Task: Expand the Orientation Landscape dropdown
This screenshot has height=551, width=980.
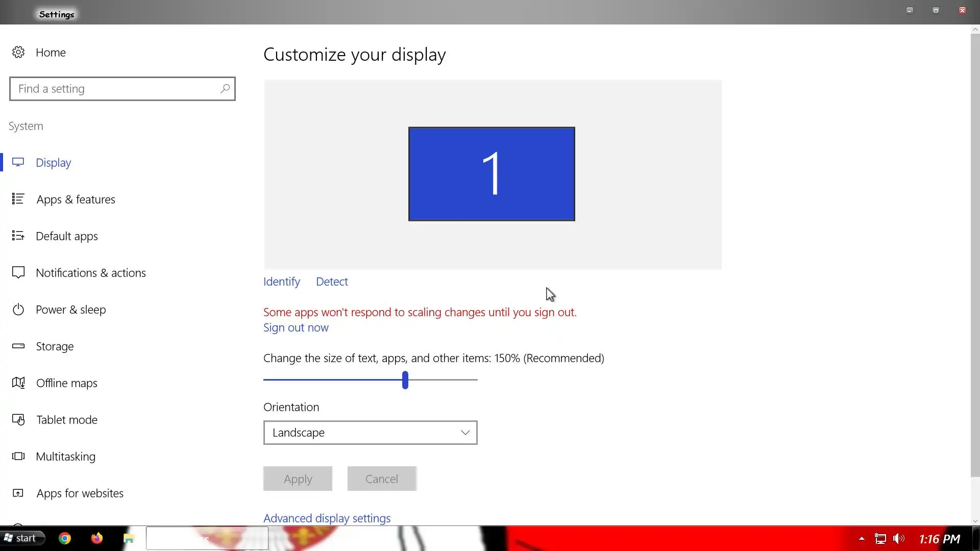Action: pyautogui.click(x=371, y=433)
